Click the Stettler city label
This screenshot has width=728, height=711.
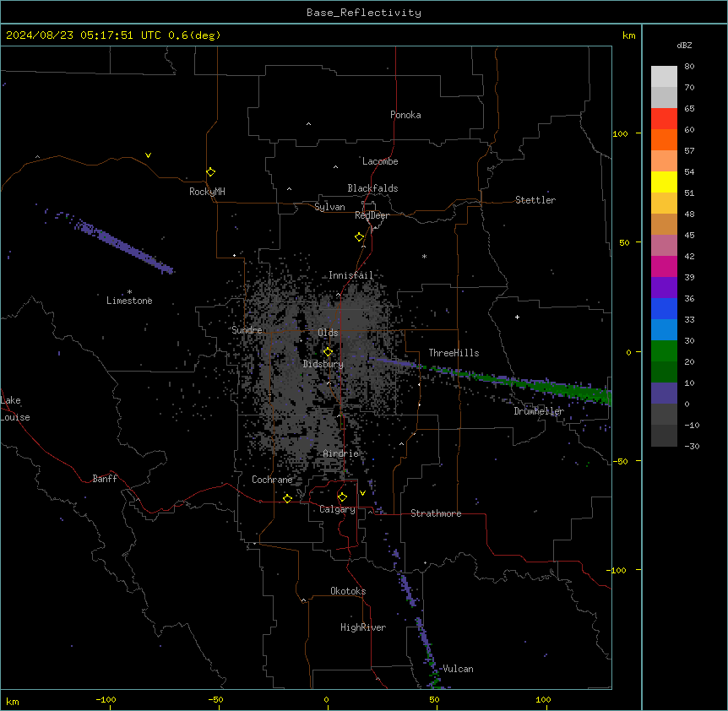click(535, 200)
